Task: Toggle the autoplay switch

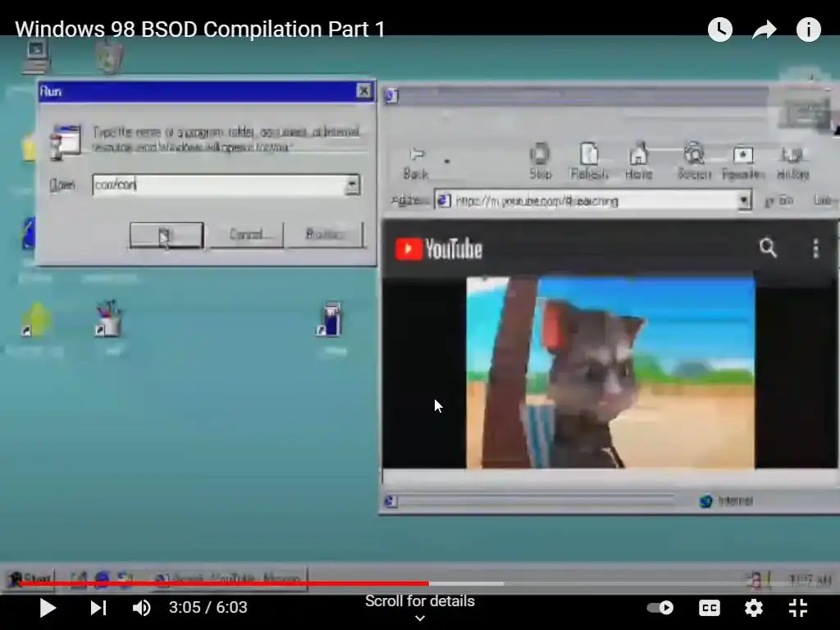Action: (660, 608)
